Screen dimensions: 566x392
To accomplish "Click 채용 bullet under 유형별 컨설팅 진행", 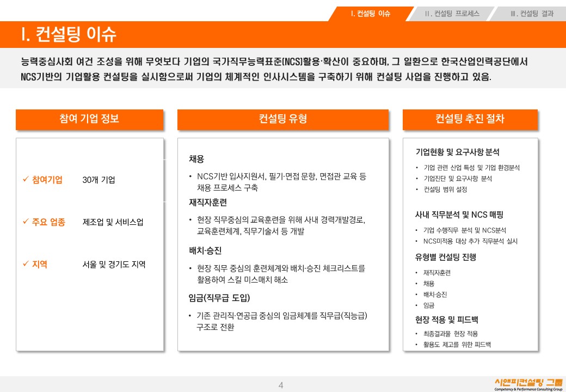I will click(429, 284).
